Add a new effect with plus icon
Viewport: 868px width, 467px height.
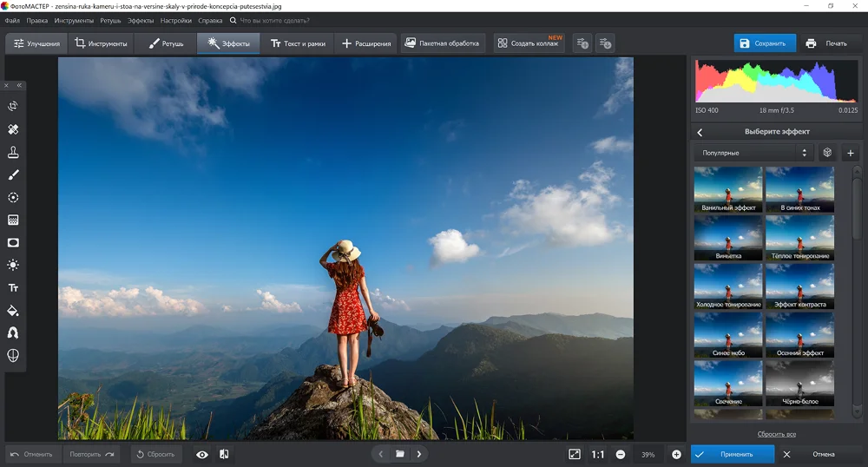851,153
